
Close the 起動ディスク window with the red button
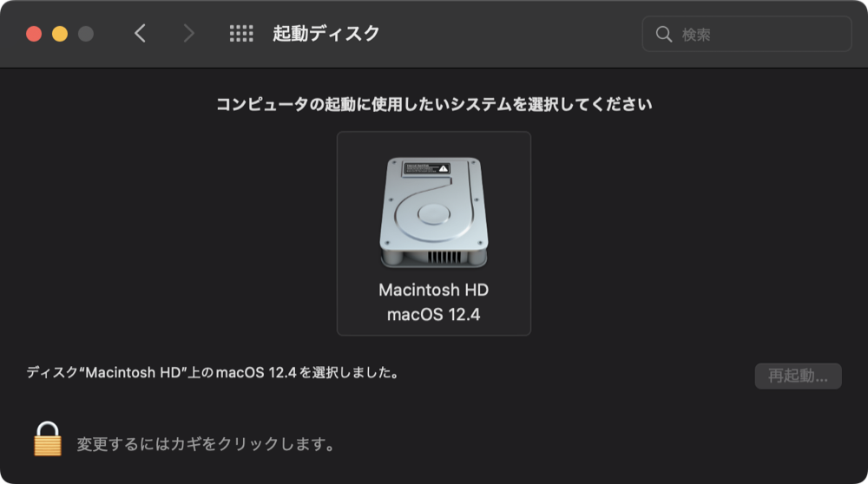[x=34, y=34]
